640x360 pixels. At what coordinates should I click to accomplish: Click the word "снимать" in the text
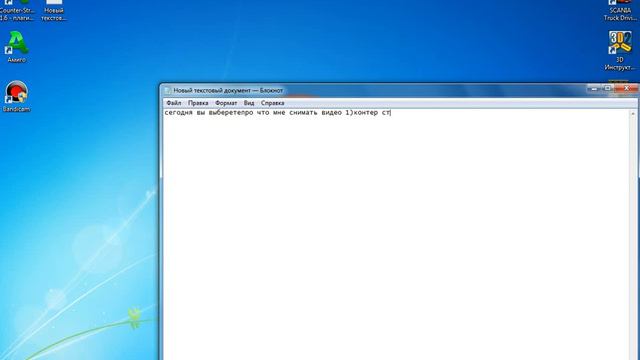303,113
